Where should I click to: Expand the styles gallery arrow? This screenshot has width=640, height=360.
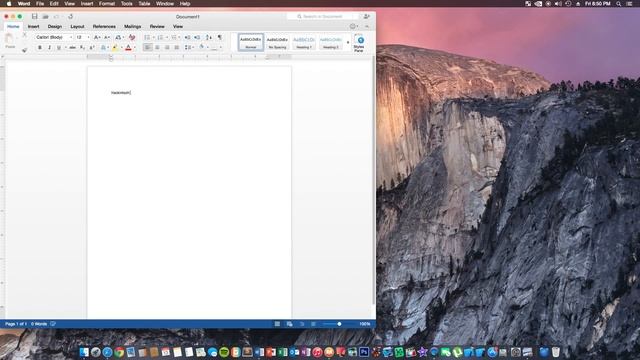coord(348,42)
